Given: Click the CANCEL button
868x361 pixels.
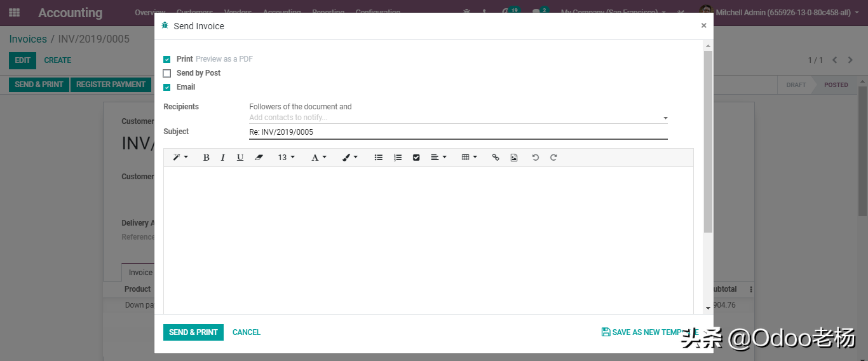Looking at the screenshot, I should coord(247,332).
